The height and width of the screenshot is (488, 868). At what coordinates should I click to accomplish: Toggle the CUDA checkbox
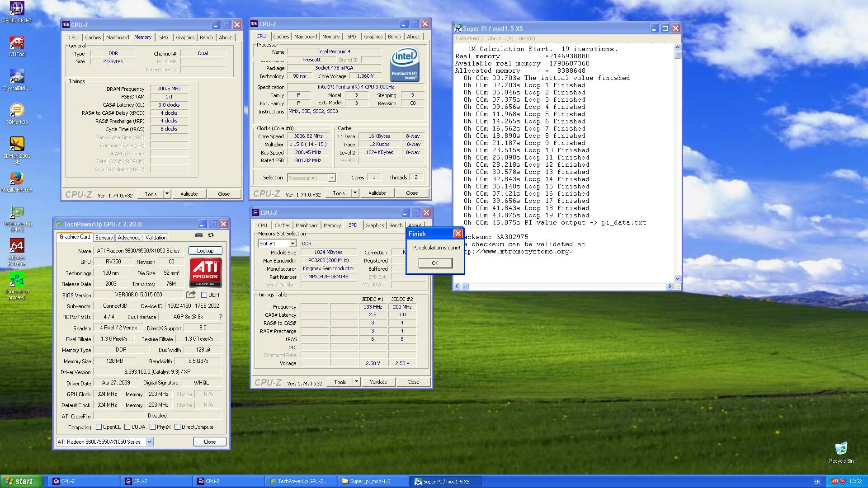coord(127,427)
